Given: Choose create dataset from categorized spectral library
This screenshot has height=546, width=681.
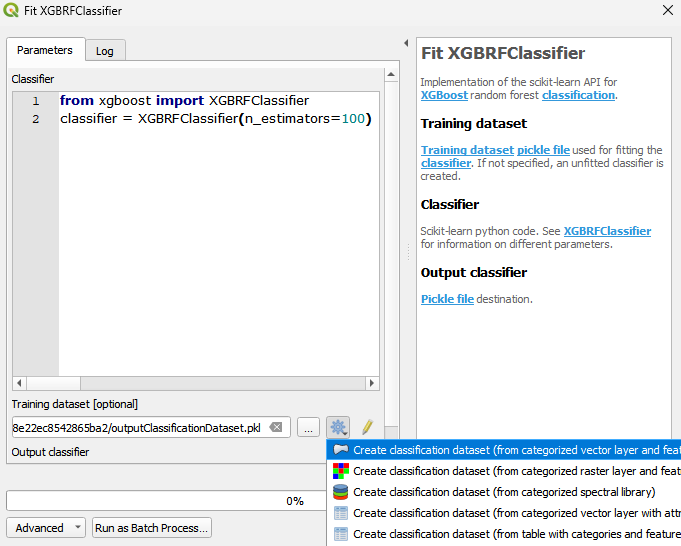Looking at the screenshot, I should pyautogui.click(x=504, y=492).
